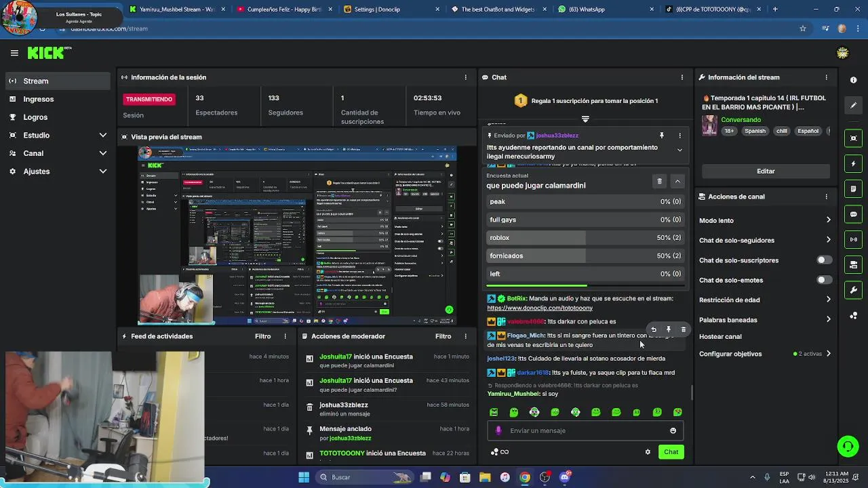
Task: Toggle Chat de solo-suscriptores switch
Action: point(824,260)
